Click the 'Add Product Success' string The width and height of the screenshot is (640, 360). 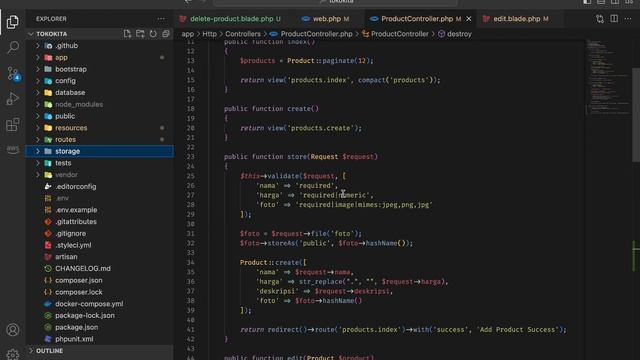(x=518, y=330)
